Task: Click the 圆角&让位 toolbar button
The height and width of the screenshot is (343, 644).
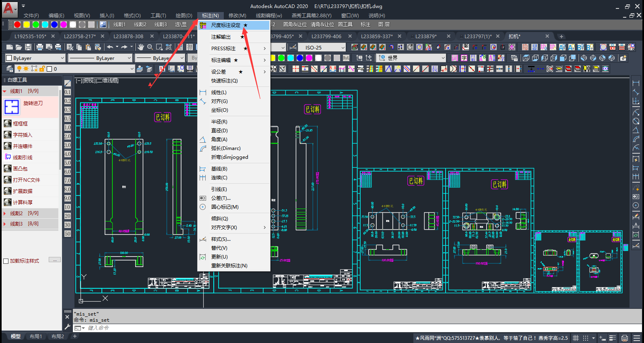Action: [x=295, y=25]
